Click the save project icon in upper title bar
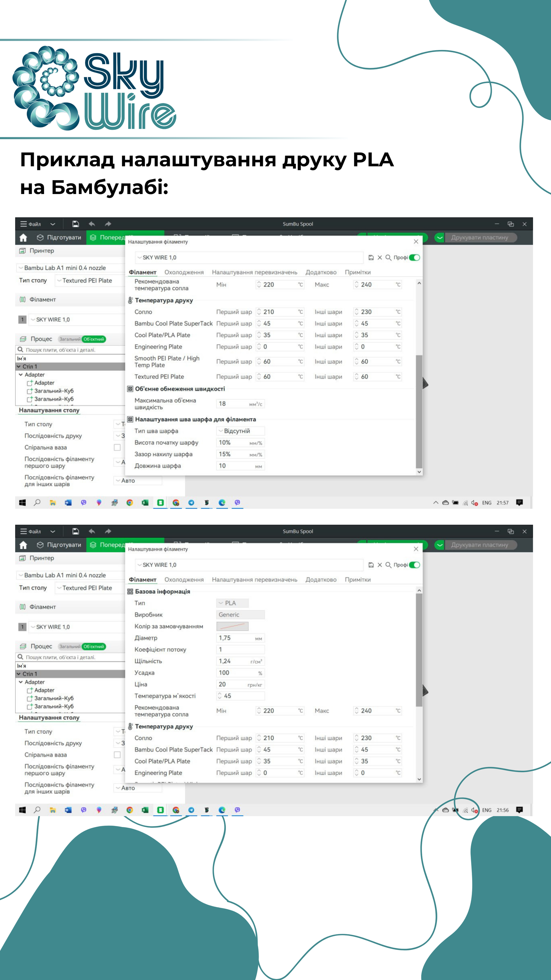 coord(75,224)
